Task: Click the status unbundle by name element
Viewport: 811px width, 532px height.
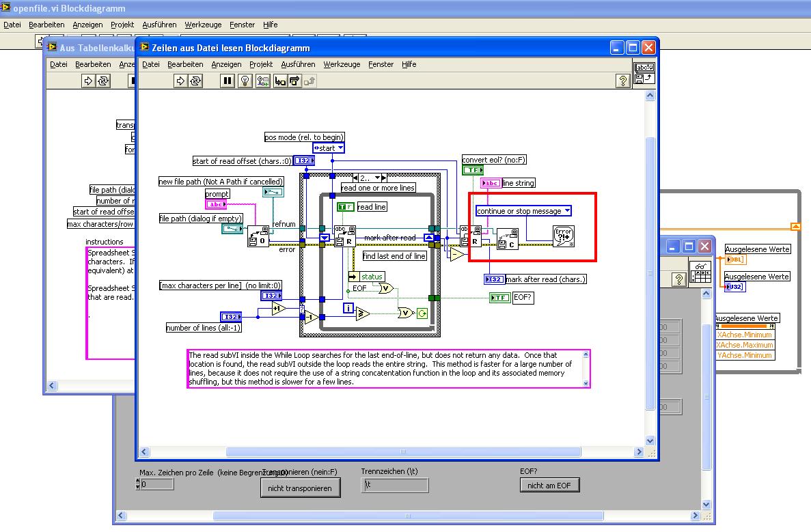Action: coord(367,277)
